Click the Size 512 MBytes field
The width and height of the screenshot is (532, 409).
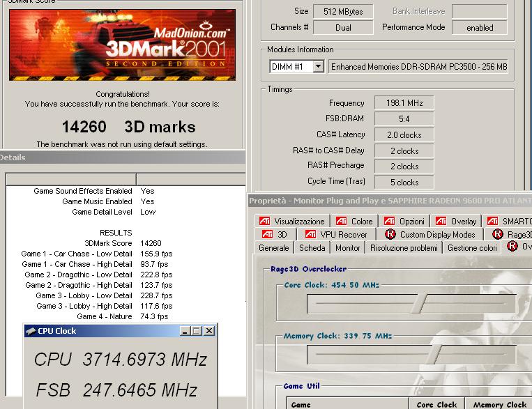[x=343, y=12]
